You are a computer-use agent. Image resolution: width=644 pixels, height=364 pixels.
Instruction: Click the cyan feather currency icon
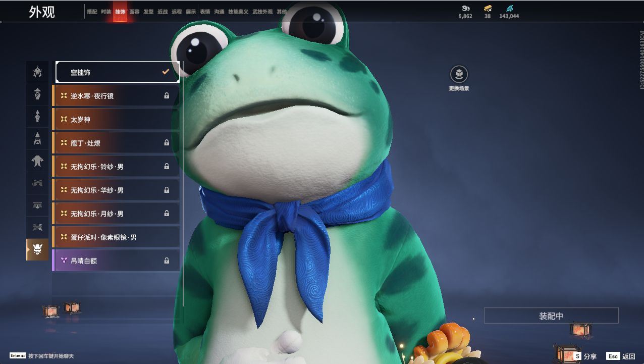(x=509, y=9)
